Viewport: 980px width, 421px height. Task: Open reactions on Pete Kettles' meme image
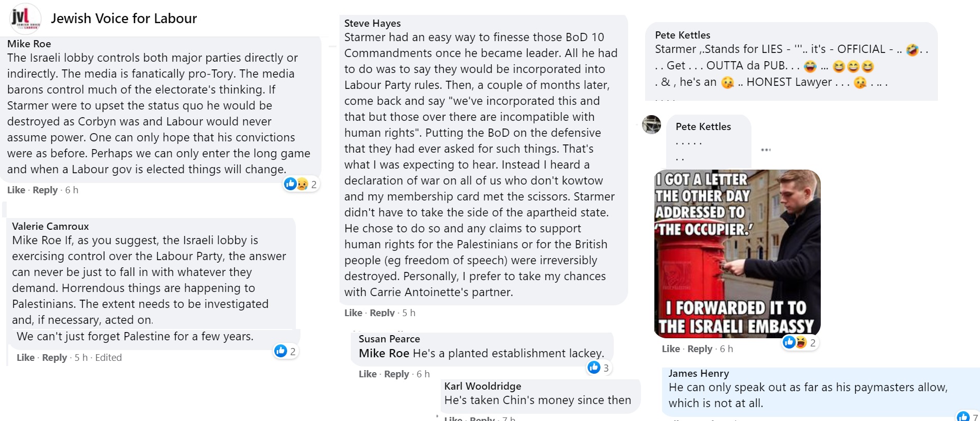coord(800,342)
